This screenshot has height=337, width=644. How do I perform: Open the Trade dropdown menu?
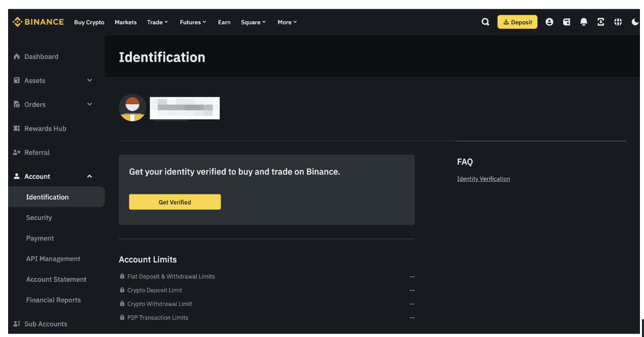pyautogui.click(x=157, y=22)
